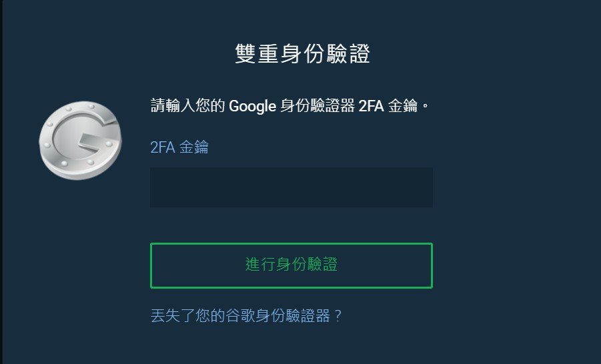
Task: Focus the dark 2FA key text box
Action: click(291, 187)
